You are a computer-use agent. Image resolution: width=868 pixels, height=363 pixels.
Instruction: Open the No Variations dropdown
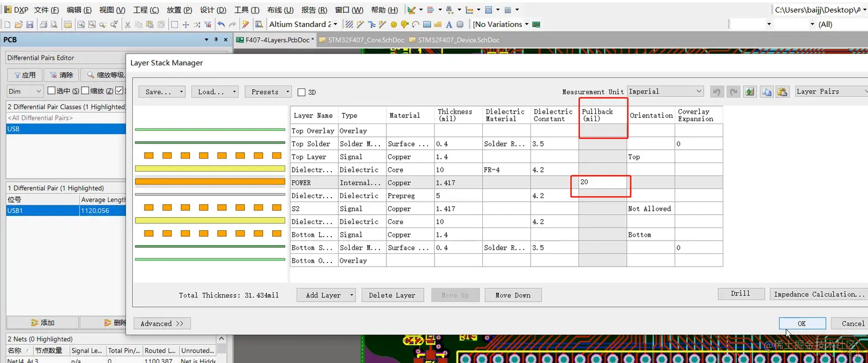click(499, 25)
